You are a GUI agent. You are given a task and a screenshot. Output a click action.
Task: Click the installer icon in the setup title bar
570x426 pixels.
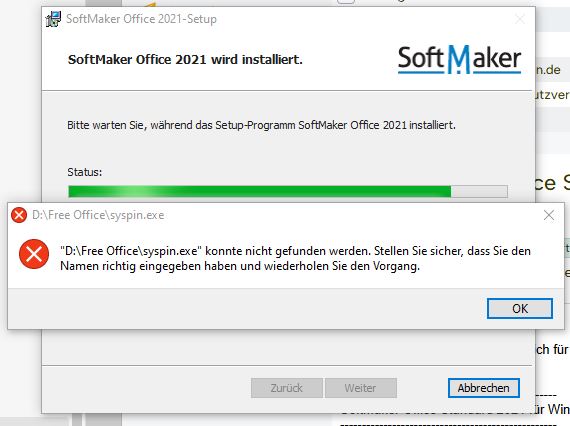[x=53, y=19]
